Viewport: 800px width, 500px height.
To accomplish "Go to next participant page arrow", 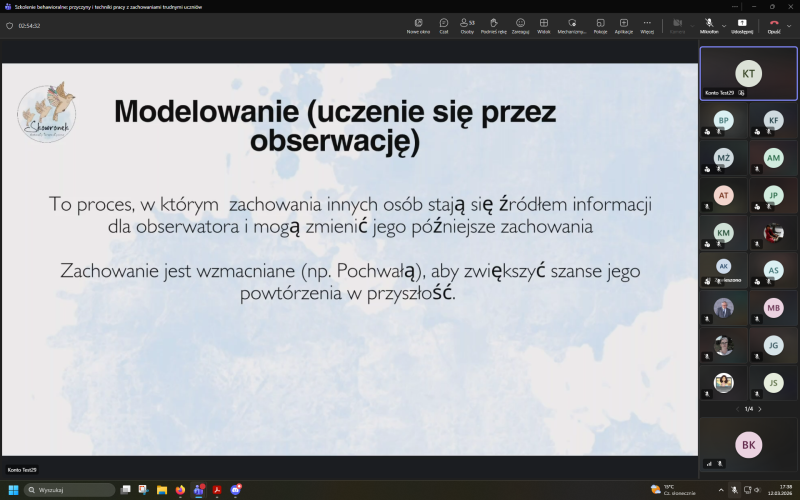I will 759,409.
